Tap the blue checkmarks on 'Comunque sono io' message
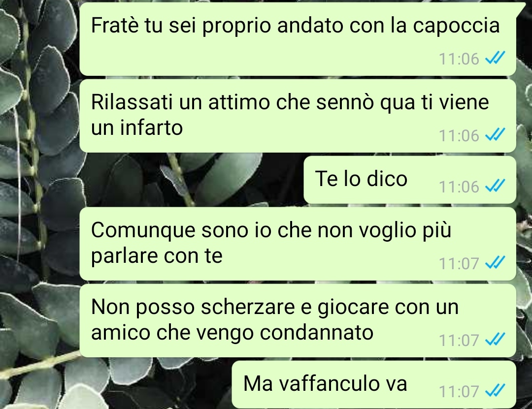The height and width of the screenshot is (409, 532). click(496, 262)
